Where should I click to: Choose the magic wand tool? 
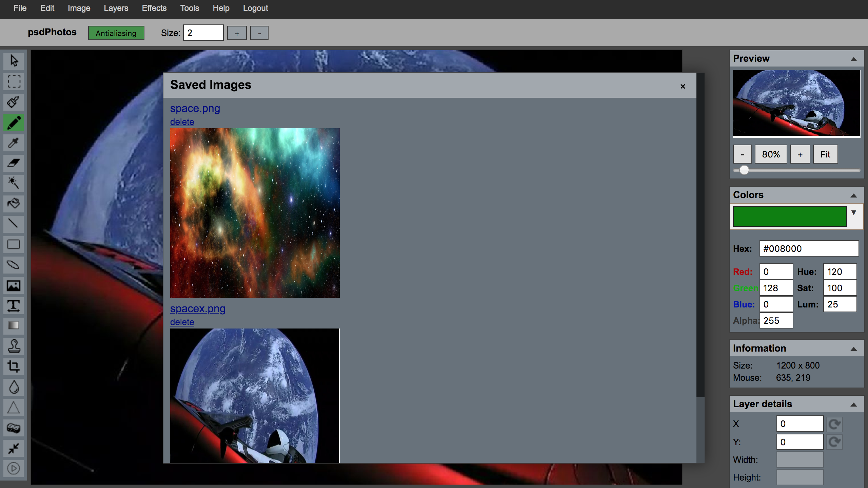pyautogui.click(x=14, y=183)
